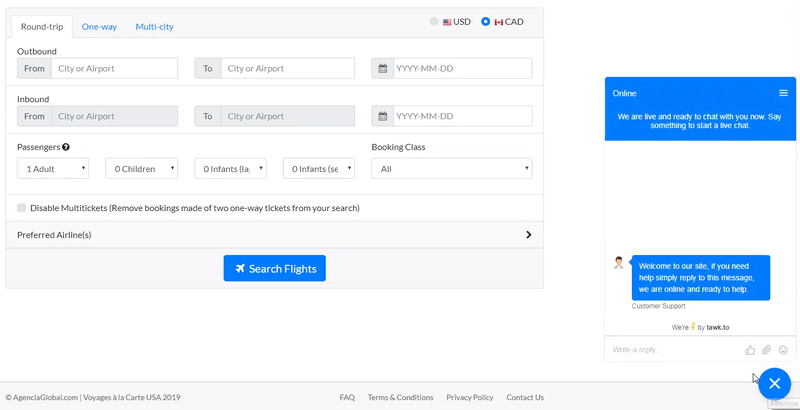The height and width of the screenshot is (410, 800).
Task: Click the paperclip attachment icon in chat
Action: click(766, 350)
